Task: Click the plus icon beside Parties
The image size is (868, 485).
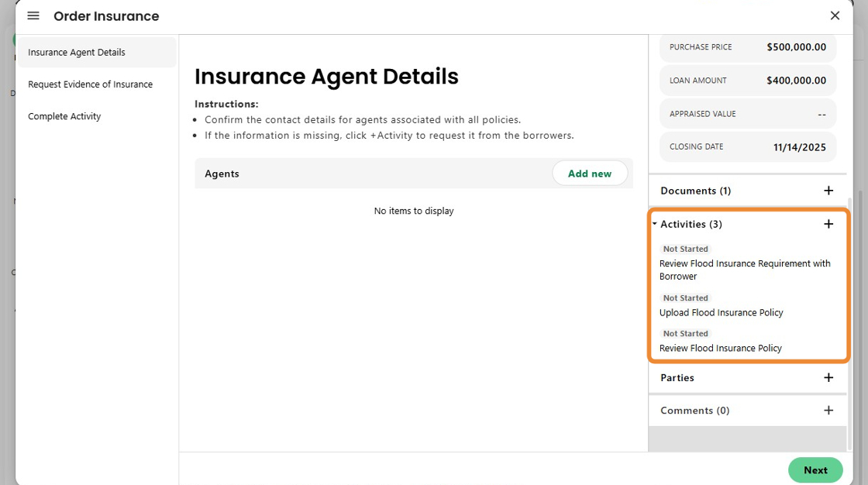Action: click(828, 377)
